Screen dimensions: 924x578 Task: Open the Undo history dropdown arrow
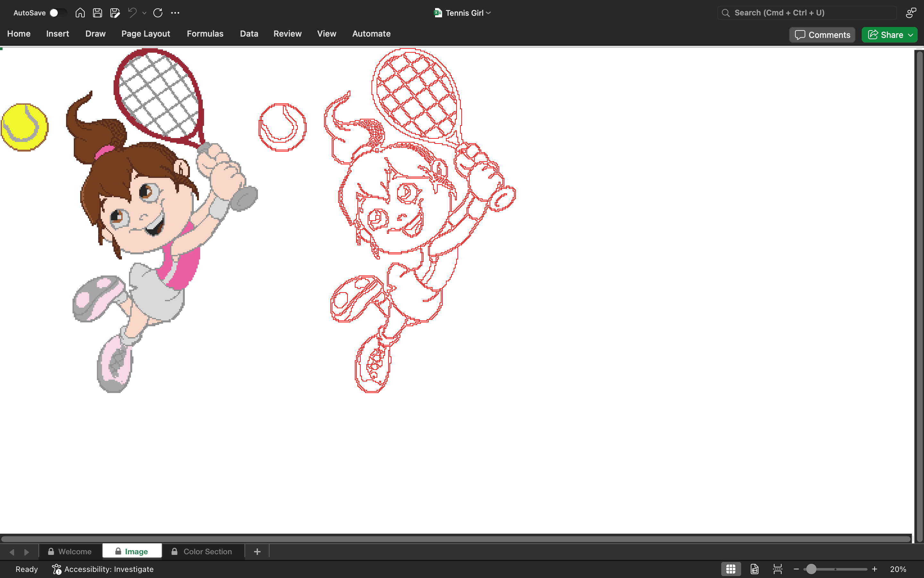point(144,13)
